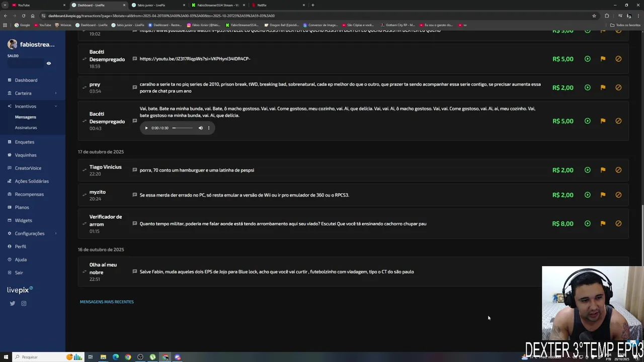Screen dimensions: 644x362
Task: Switch to the Netflix browser tab
Action: tap(277, 5)
